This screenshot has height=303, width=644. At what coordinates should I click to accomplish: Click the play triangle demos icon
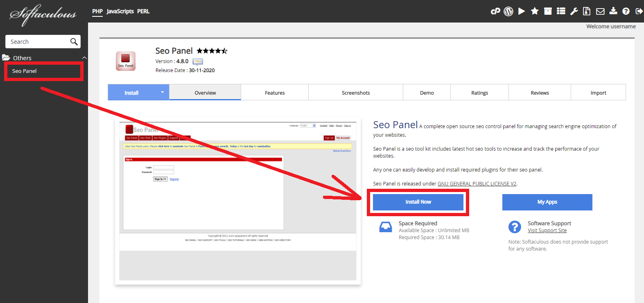(x=522, y=11)
